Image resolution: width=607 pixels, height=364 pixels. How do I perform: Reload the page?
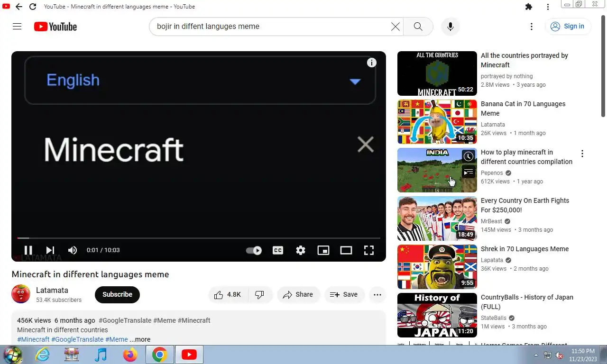(33, 7)
